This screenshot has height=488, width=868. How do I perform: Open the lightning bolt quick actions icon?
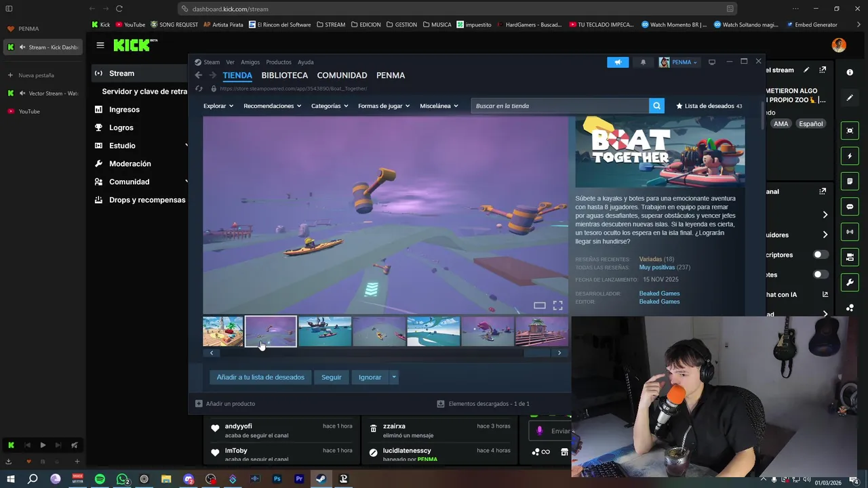(850, 156)
